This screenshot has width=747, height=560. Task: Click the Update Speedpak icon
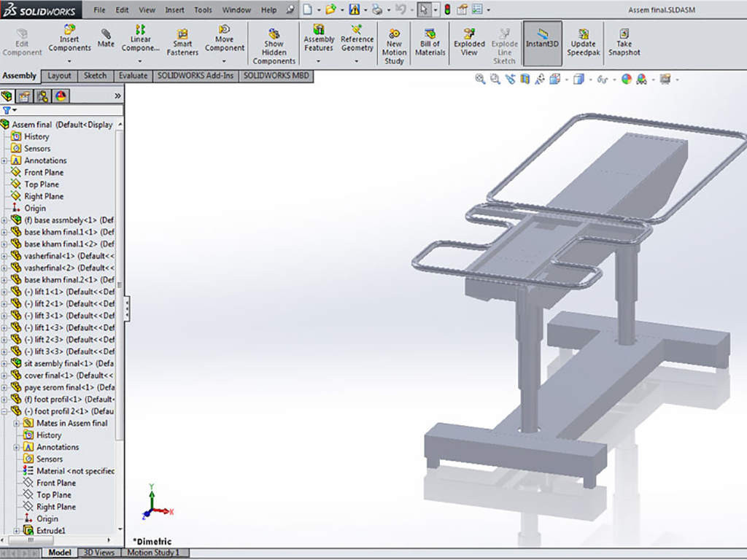pyautogui.click(x=583, y=42)
